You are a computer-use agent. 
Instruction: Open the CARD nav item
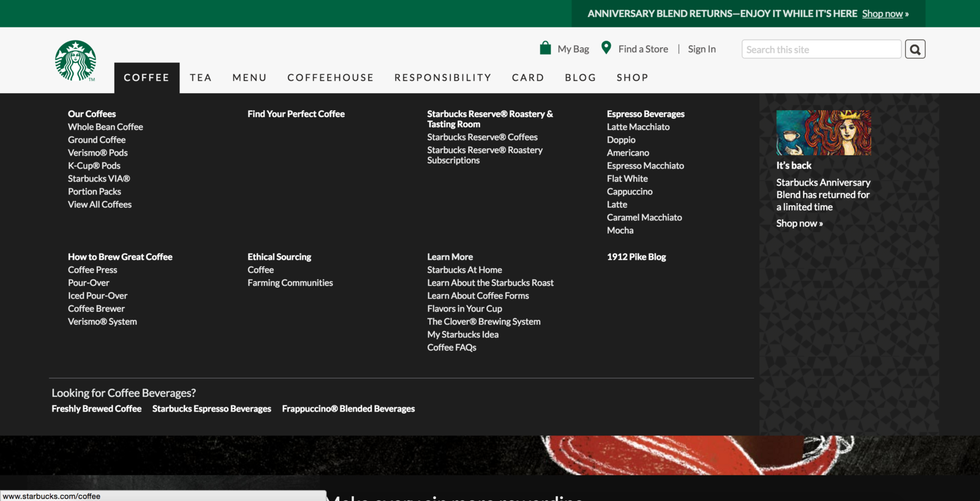tap(528, 78)
